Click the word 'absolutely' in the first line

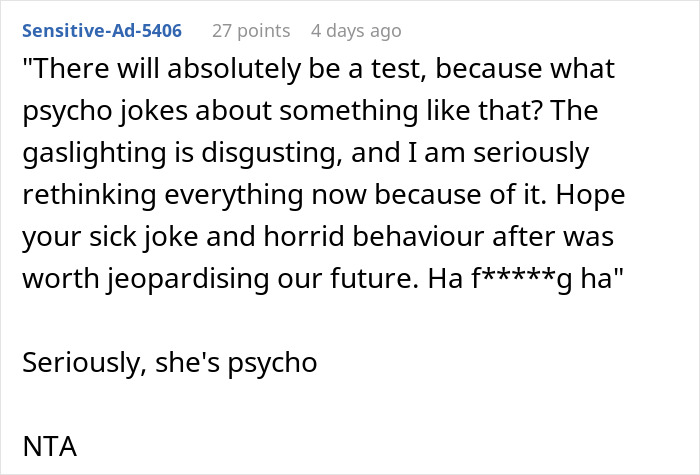[x=233, y=69]
